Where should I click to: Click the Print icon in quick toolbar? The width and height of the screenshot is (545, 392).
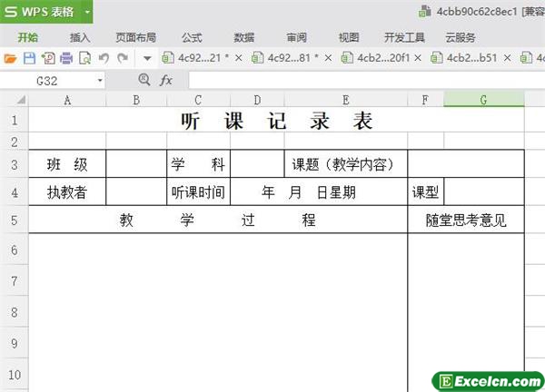tap(66, 58)
